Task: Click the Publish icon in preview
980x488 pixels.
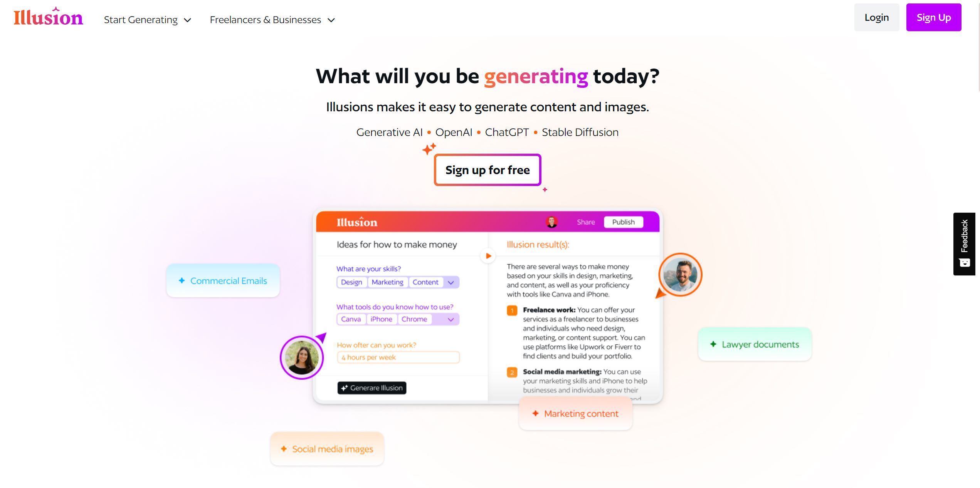Action: [x=623, y=223]
